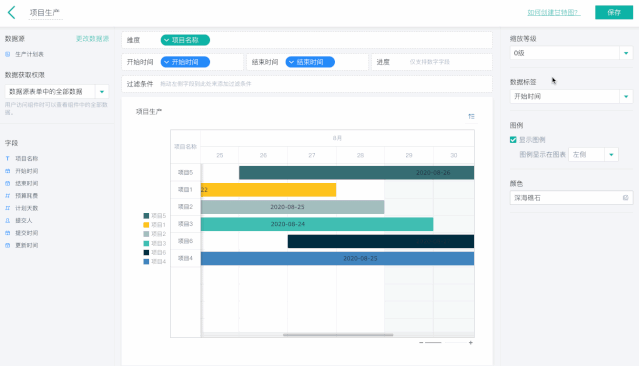The width and height of the screenshot is (639, 366).
Task: Click the Gantt horizontal scrollbar
Action: point(338,335)
